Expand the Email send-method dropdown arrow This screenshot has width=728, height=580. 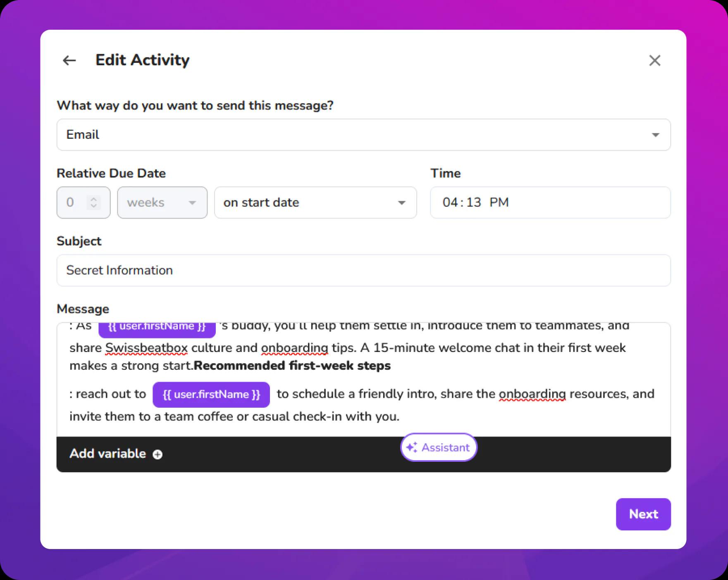pyautogui.click(x=655, y=135)
